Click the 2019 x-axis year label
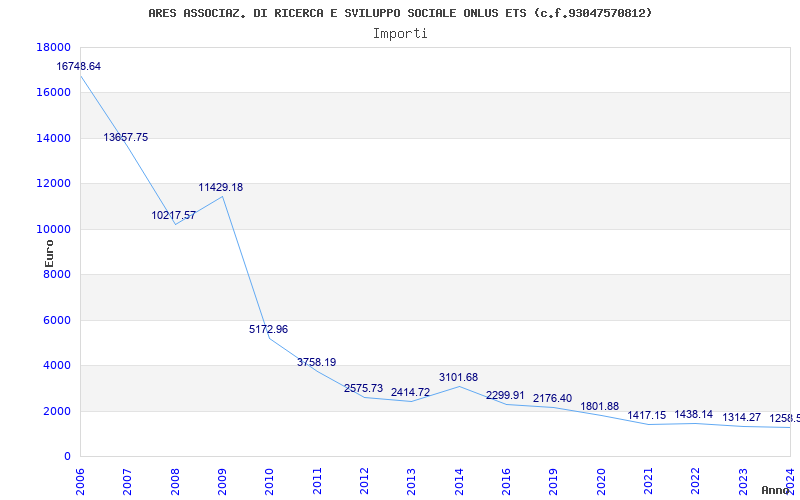 554,482
